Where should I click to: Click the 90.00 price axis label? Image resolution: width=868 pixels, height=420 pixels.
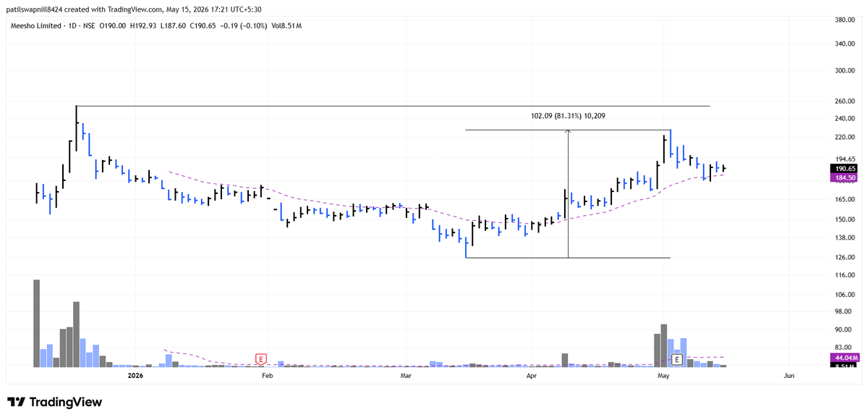(x=845, y=329)
